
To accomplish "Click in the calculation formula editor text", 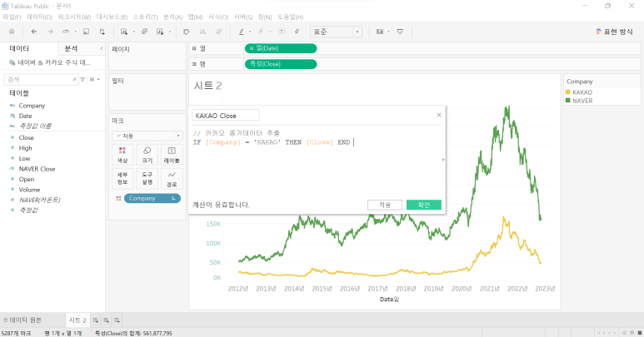I will (x=273, y=142).
